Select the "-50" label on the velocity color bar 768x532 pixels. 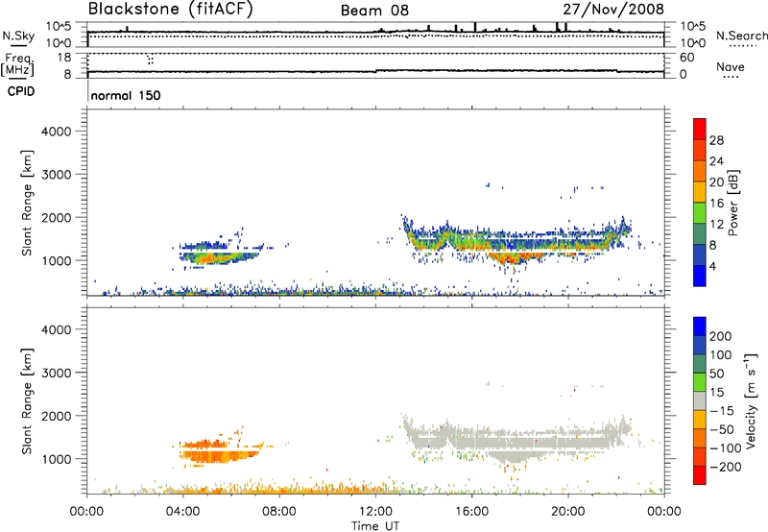(x=722, y=429)
